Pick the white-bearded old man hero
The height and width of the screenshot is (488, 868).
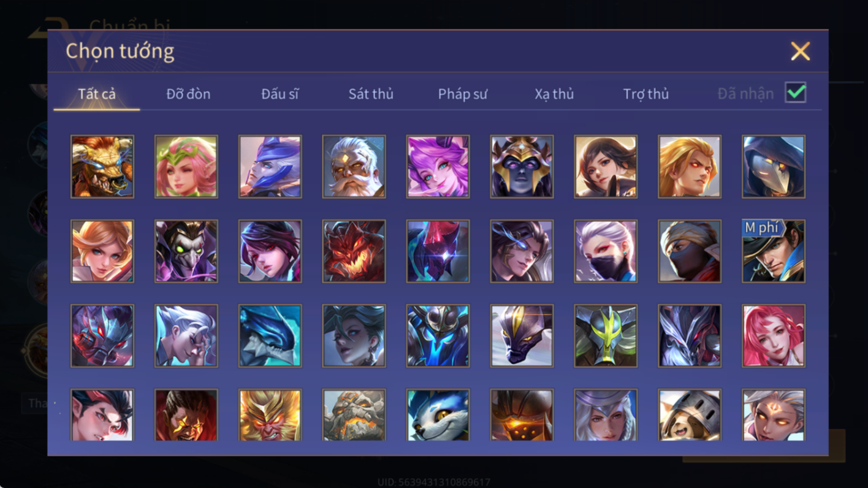point(354,167)
